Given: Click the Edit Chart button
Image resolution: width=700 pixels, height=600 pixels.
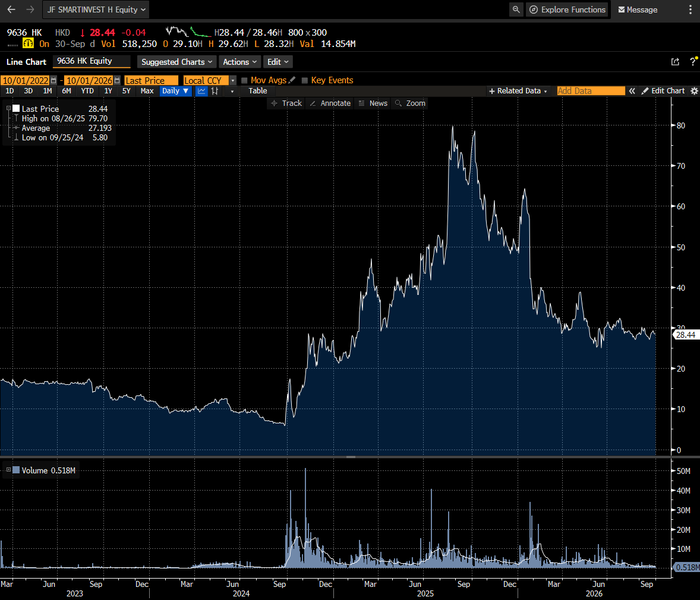Looking at the screenshot, I should click(x=663, y=91).
